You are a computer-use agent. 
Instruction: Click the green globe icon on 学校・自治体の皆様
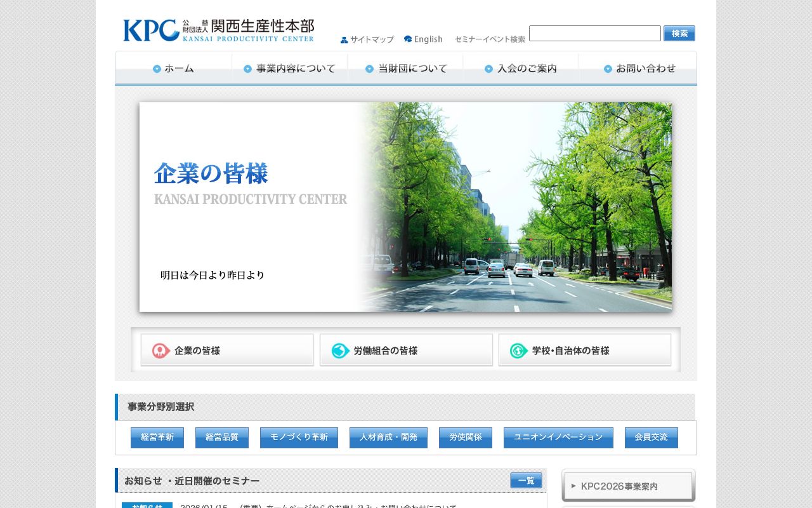pyautogui.click(x=518, y=350)
